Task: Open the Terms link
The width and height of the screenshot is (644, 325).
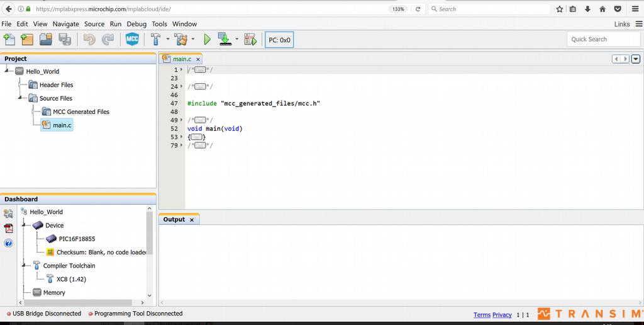Action: (482, 315)
